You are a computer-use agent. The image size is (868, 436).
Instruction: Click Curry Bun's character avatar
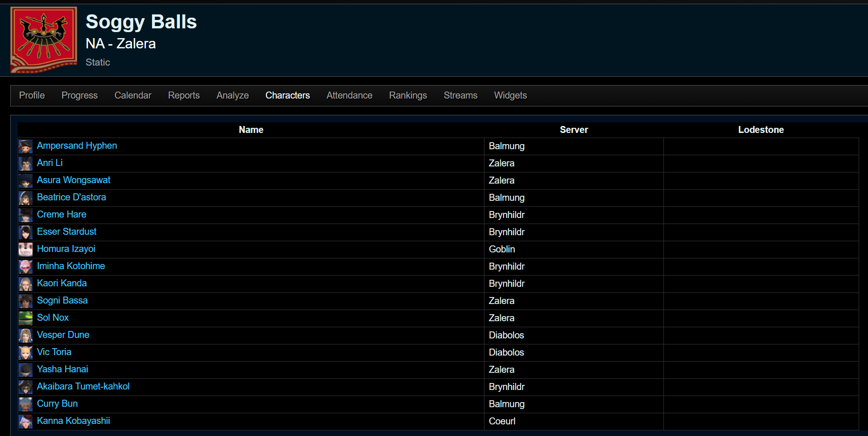pos(26,404)
